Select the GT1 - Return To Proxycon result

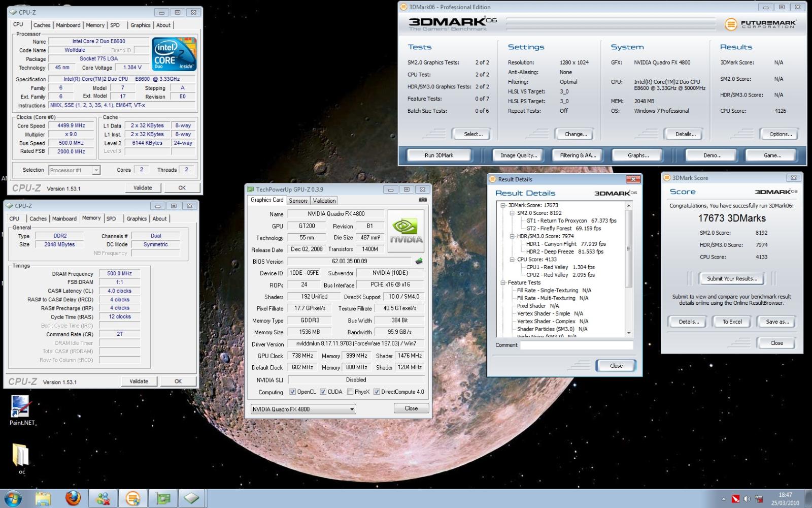pyautogui.click(x=571, y=220)
